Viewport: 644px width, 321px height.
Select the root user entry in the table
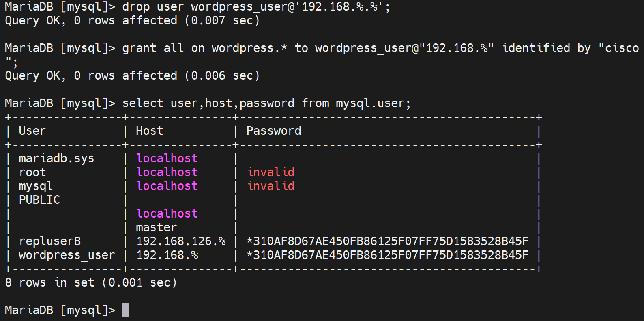click(32, 172)
